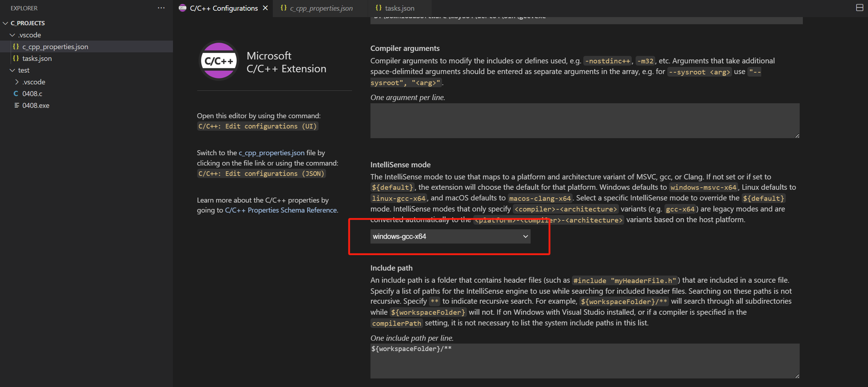Expand the .vscode folder under test
The width and height of the screenshot is (868, 387).
16,82
